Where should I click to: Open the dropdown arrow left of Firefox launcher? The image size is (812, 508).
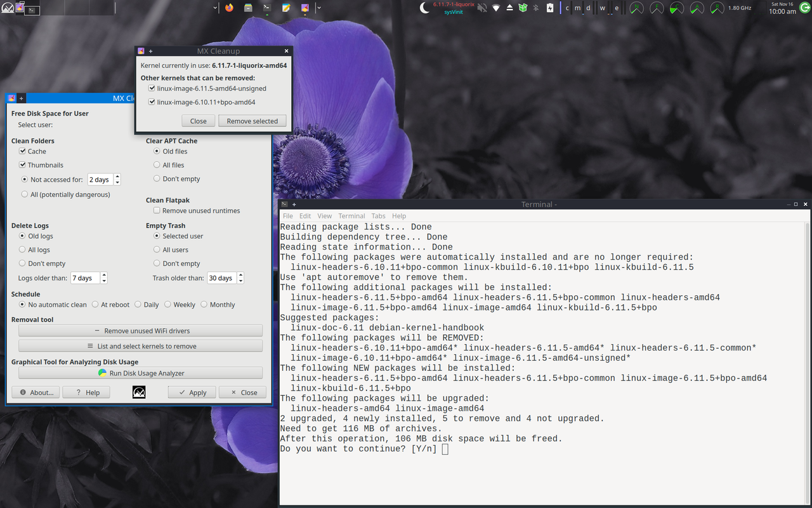pos(215,8)
